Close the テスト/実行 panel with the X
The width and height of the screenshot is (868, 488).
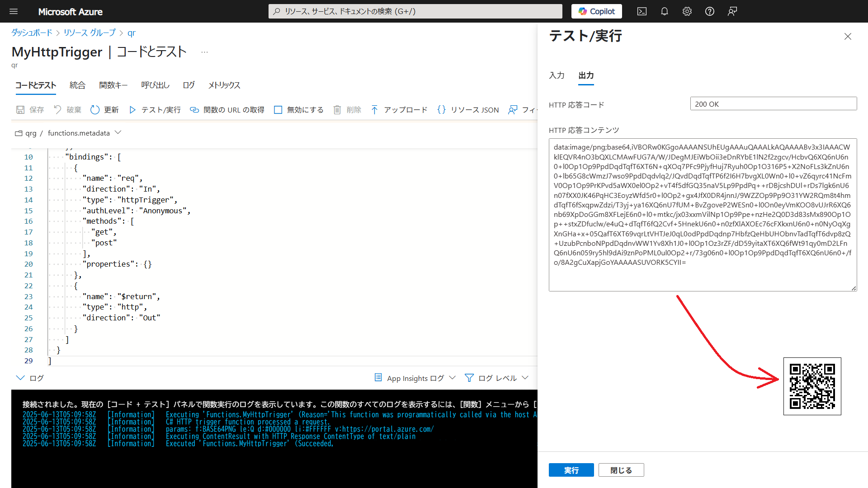coord(848,36)
